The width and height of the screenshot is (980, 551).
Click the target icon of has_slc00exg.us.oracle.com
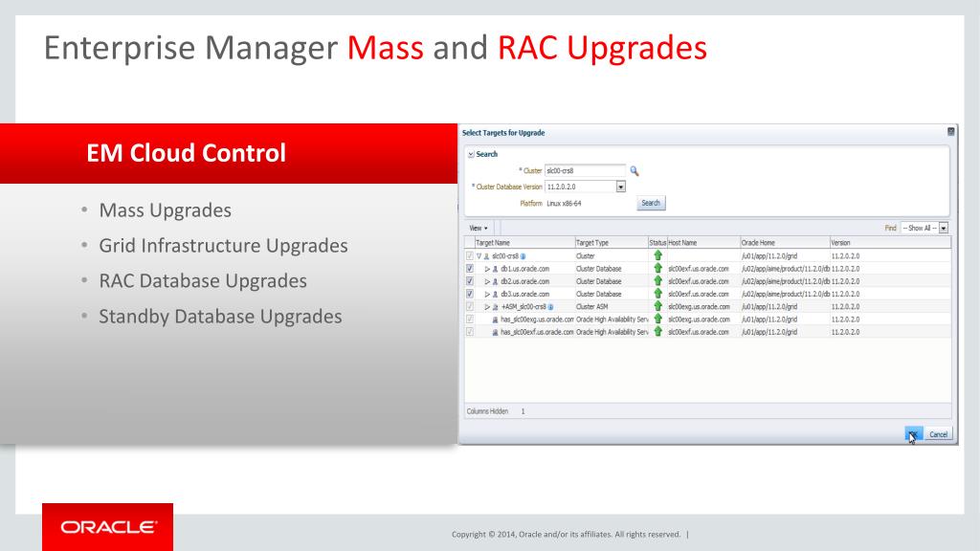(495, 320)
